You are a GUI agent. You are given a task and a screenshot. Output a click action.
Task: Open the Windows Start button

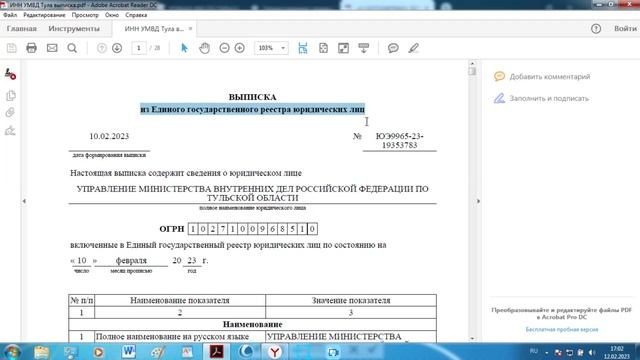[12, 352]
